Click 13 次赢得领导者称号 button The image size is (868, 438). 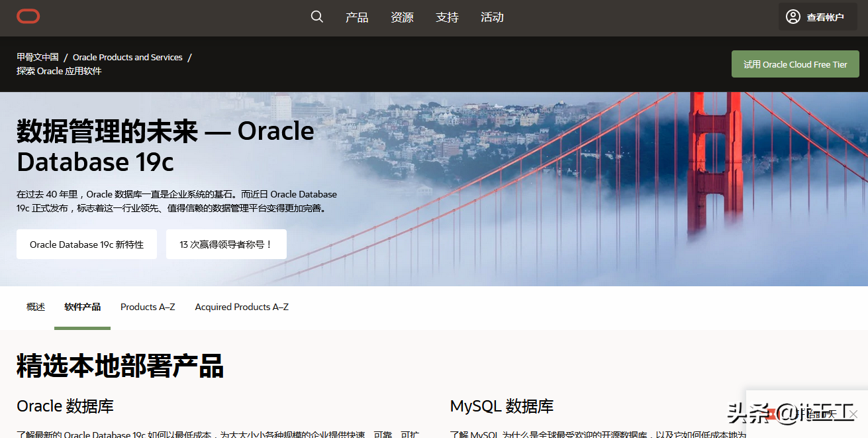pos(226,245)
